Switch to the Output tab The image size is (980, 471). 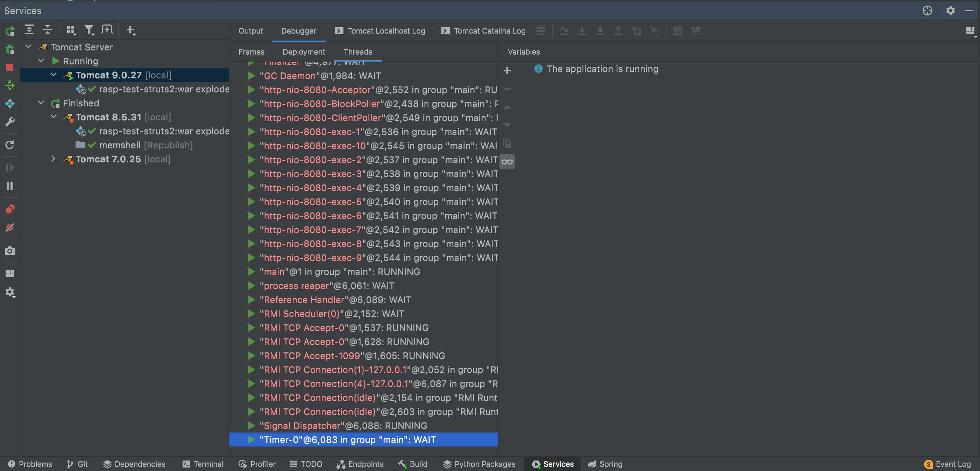250,31
